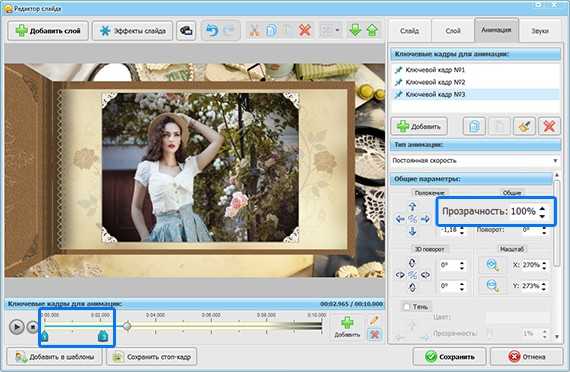Rotate 3D right with the right rotation icon

[425, 275]
